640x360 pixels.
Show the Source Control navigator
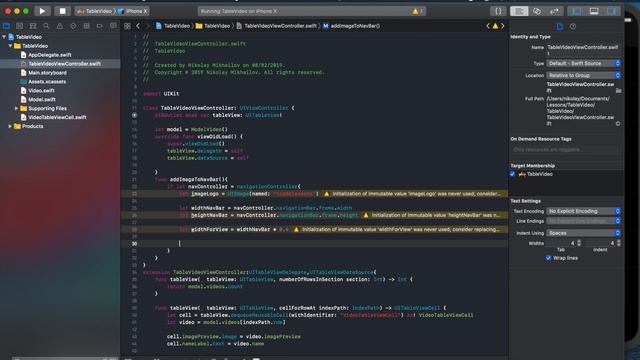click(x=20, y=26)
